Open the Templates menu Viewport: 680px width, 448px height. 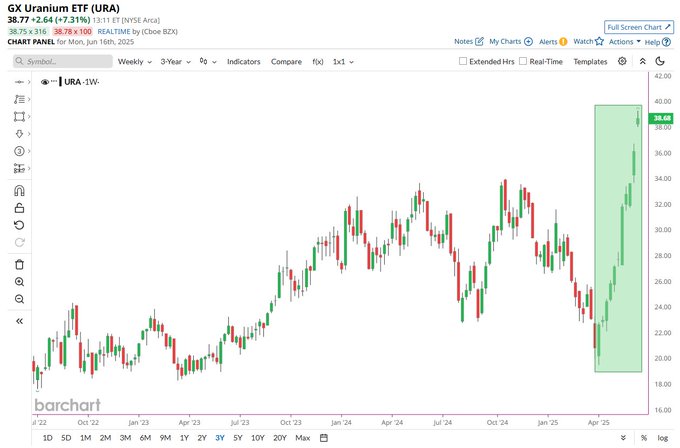[590, 62]
